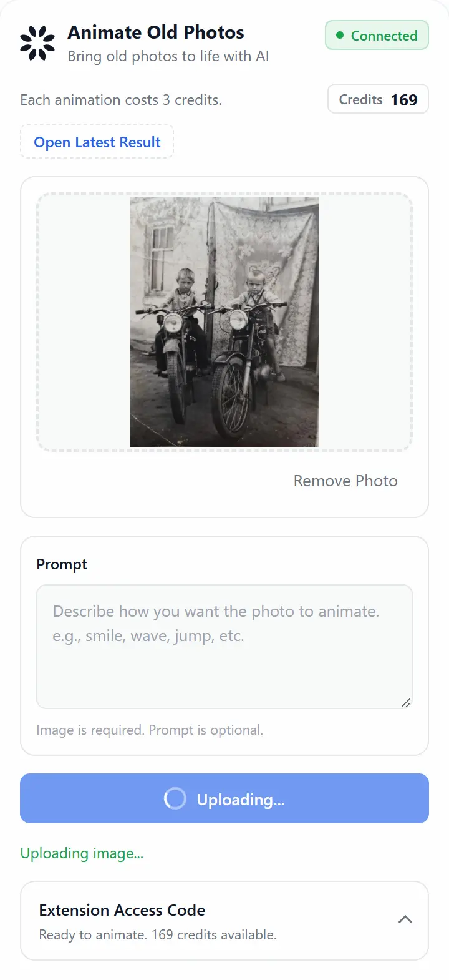
Task: Click the Connected status badge label
Action: pos(384,36)
